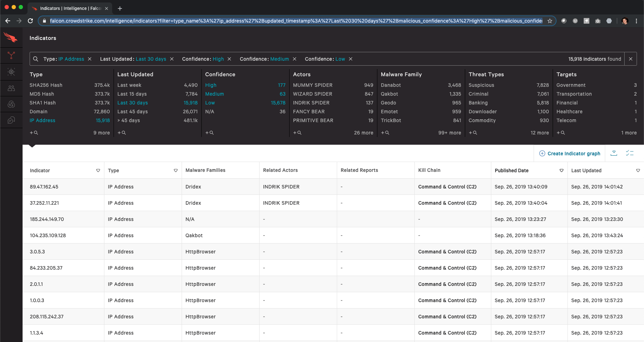
Task: Open the users group sidebar icon
Action: [11, 88]
